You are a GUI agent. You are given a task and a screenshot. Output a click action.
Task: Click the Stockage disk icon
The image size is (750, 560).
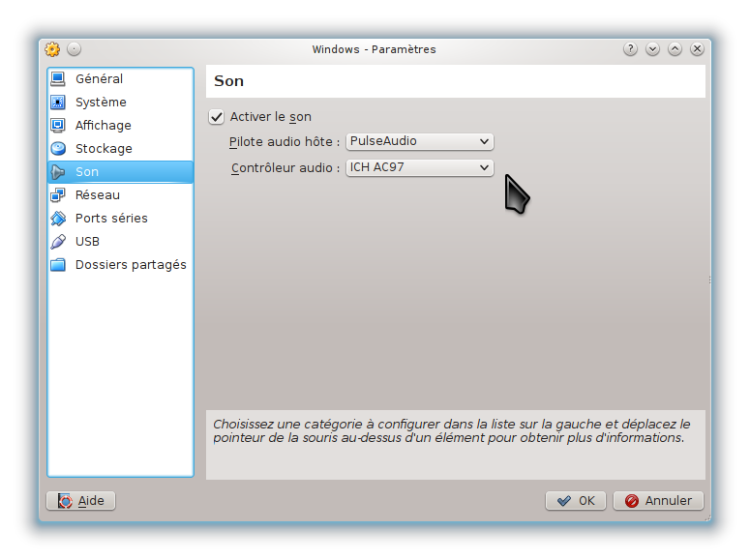point(58,148)
